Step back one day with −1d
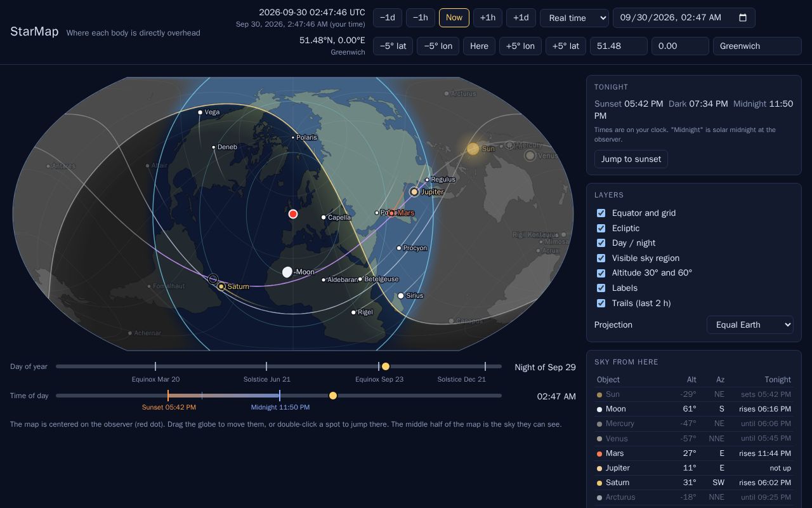This screenshot has height=508, width=812. pos(388,18)
